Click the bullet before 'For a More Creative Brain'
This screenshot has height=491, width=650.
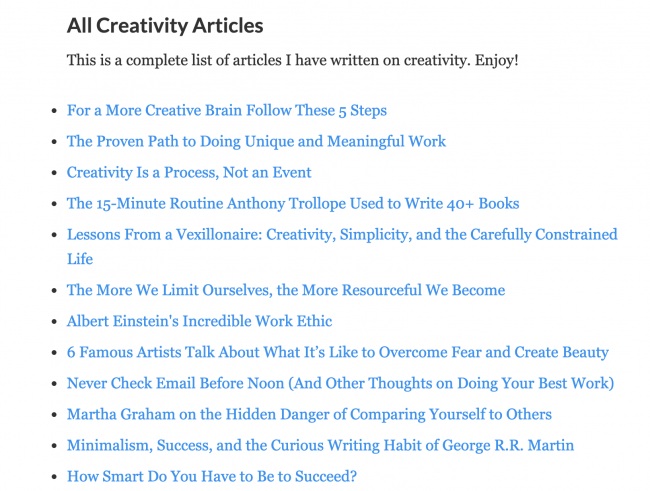tap(52, 111)
